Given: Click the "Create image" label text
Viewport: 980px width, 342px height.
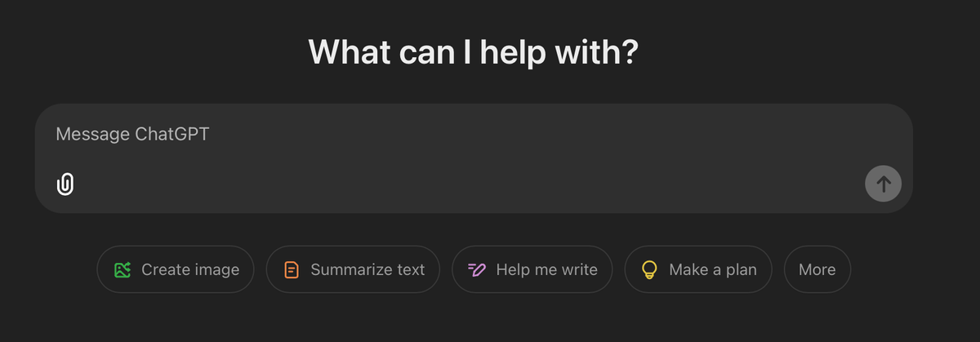Looking at the screenshot, I should 190,269.
